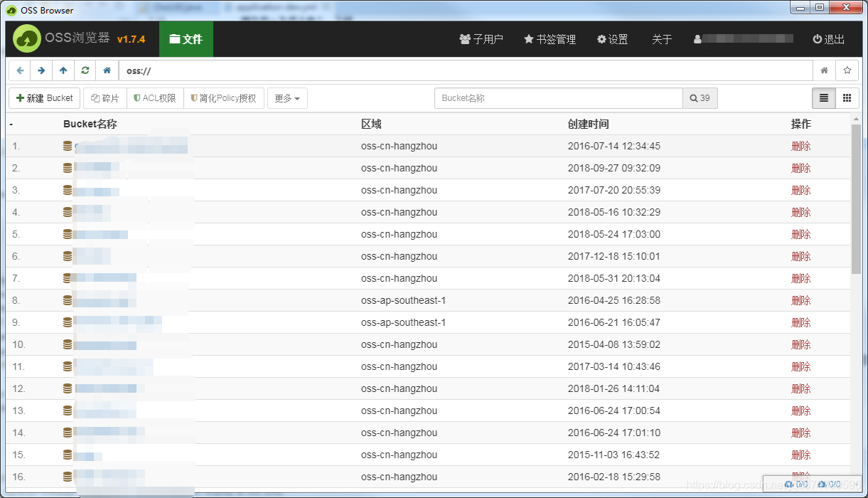Click the 2017-03-14 10:43:46 creation time
This screenshot has height=498, width=868.
tap(614, 366)
